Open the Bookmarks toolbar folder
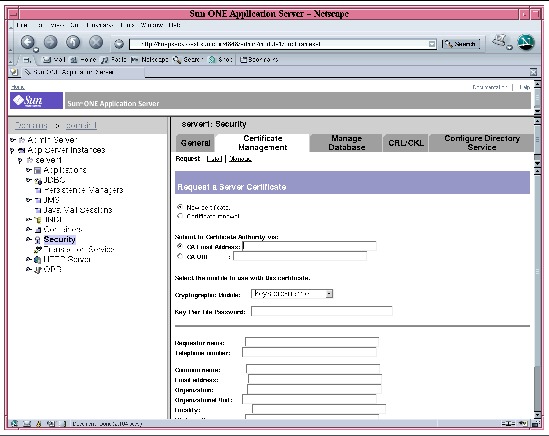 point(259,60)
